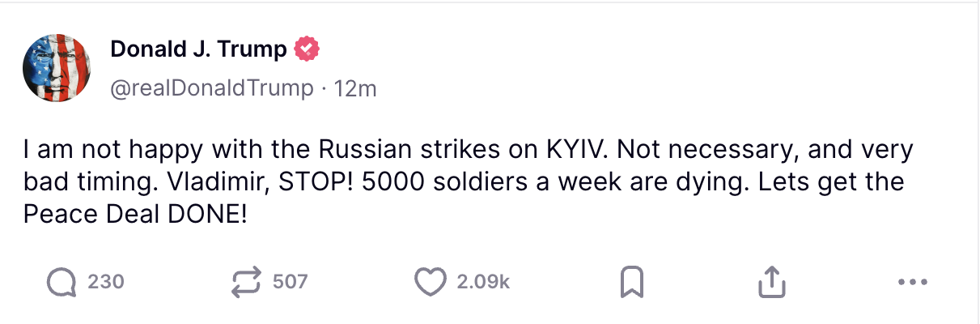Open the reply speech bubble icon
The height and width of the screenshot is (324, 980).
pyautogui.click(x=62, y=282)
